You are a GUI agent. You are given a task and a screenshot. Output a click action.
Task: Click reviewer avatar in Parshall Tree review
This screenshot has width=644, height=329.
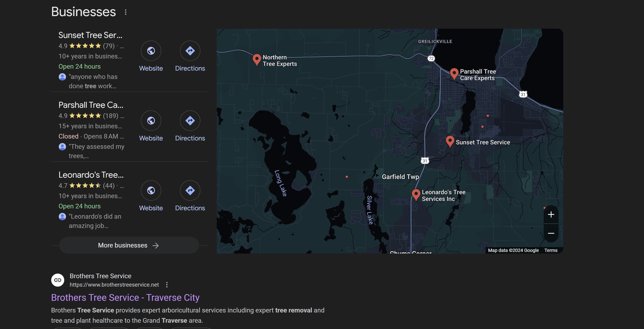click(x=62, y=147)
